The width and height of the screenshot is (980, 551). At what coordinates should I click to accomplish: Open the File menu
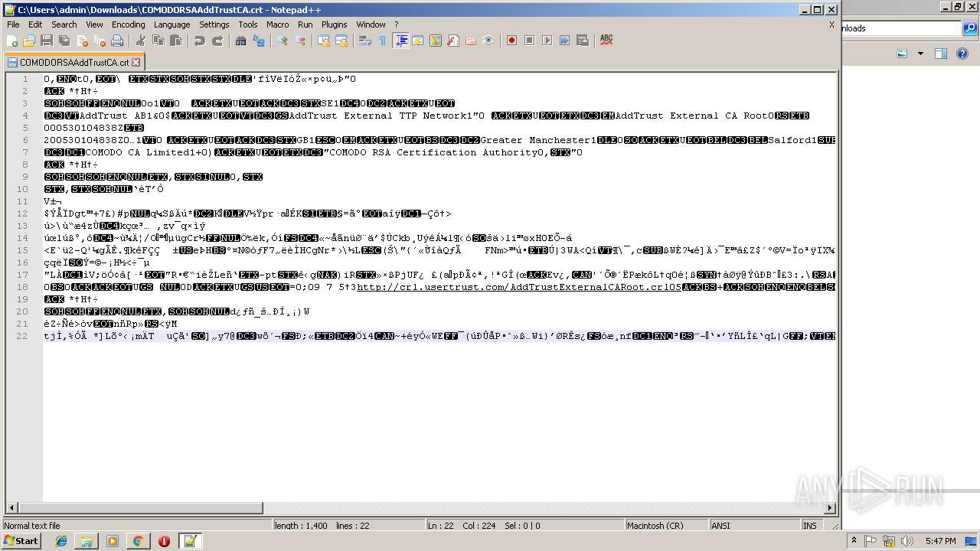tap(13, 24)
